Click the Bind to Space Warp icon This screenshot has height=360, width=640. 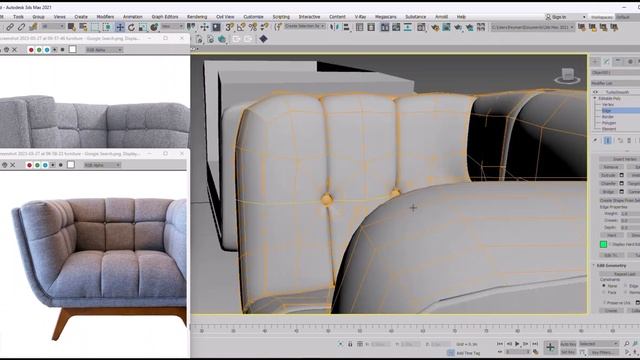click(33, 27)
